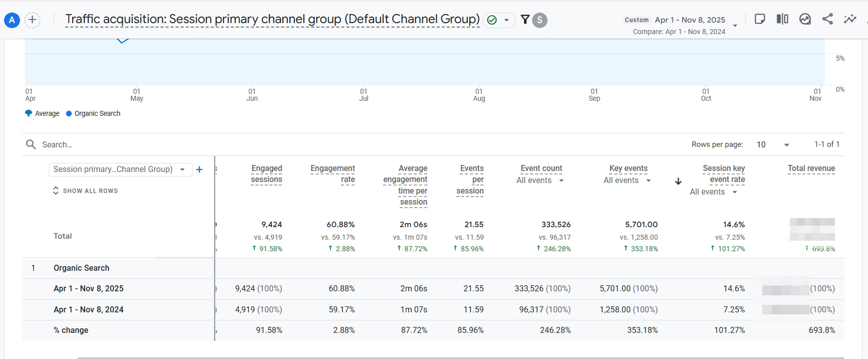Click the All Users segment badge 'A'
This screenshot has width=868, height=359.
click(x=12, y=20)
